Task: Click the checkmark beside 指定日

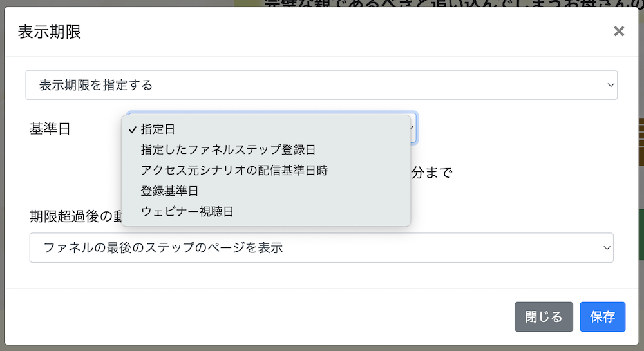Action: 133,129
